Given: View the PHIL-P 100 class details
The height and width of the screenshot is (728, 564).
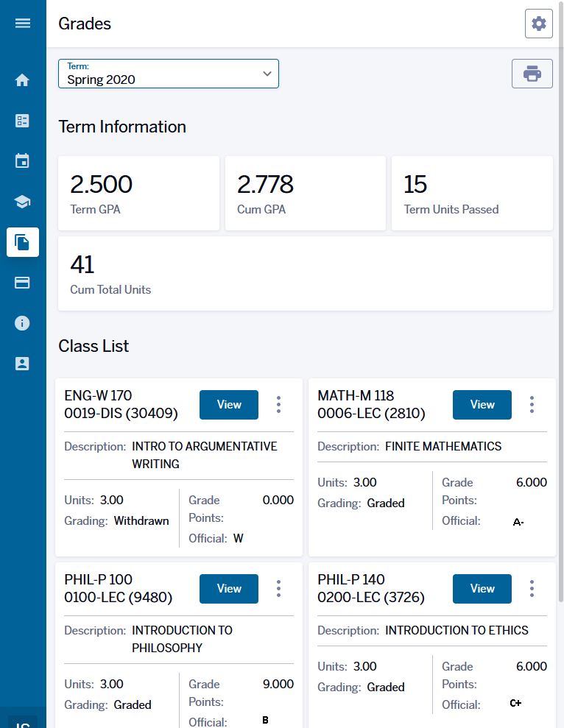Looking at the screenshot, I should 229,588.
